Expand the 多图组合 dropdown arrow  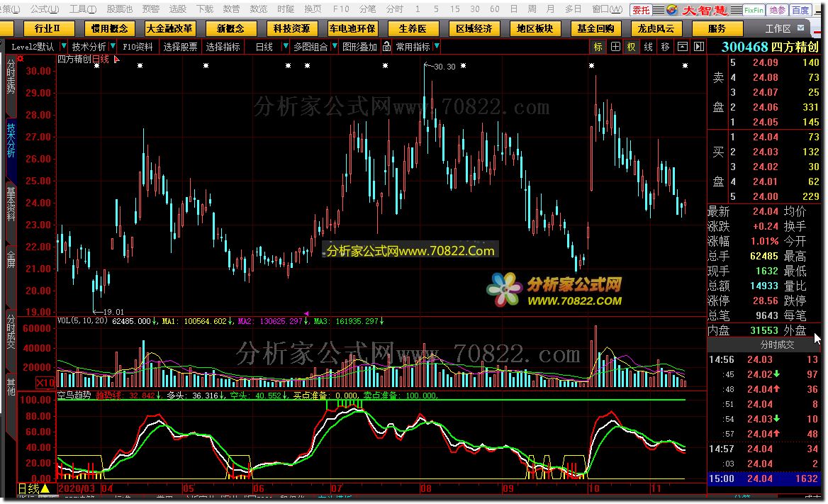[x=335, y=47]
